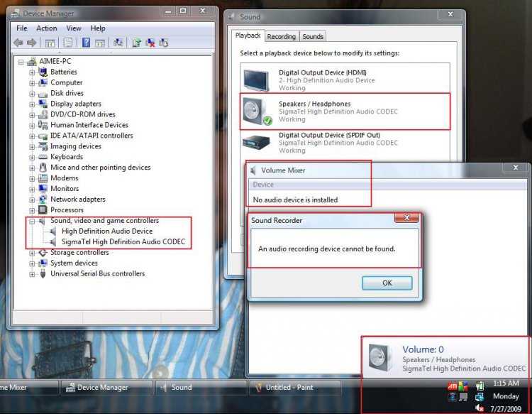Click the 'Device' header in Volume Mixer
532x414 pixels.
point(263,185)
